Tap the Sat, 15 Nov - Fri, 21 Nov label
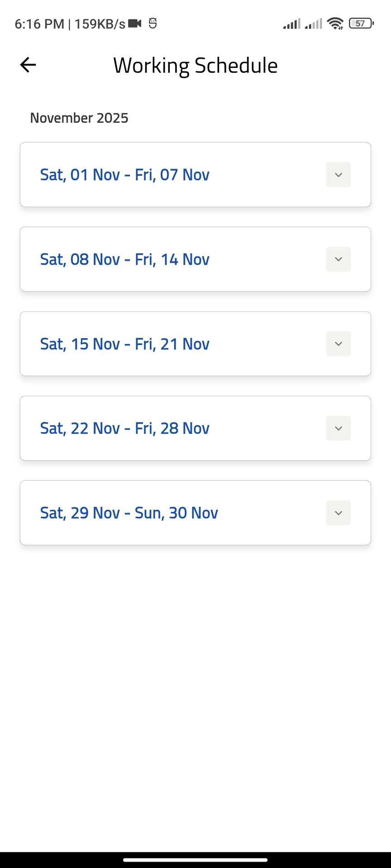Viewport: 391px width, 868px height. click(124, 344)
